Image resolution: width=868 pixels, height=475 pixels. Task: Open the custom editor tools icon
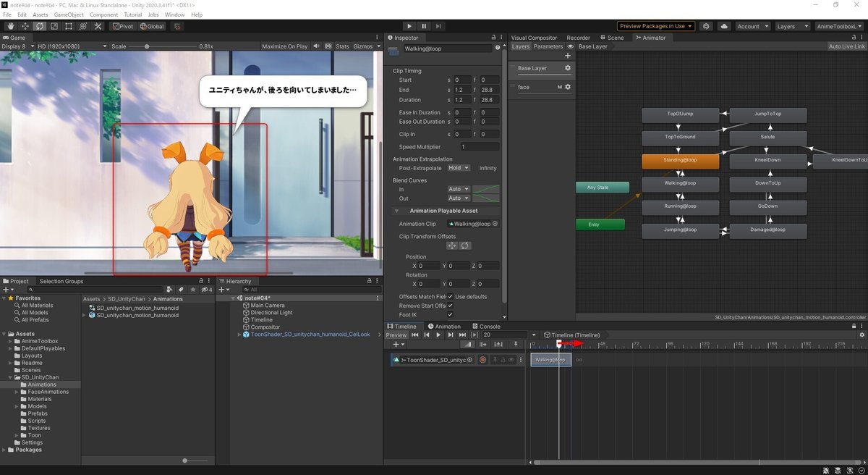(98, 26)
